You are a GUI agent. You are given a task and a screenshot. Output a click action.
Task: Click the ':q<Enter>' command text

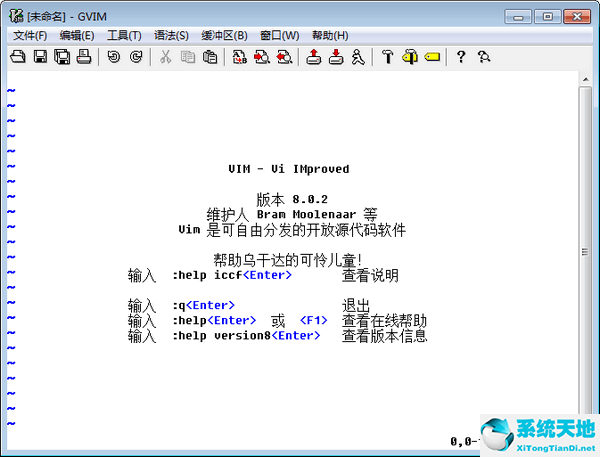[203, 305]
